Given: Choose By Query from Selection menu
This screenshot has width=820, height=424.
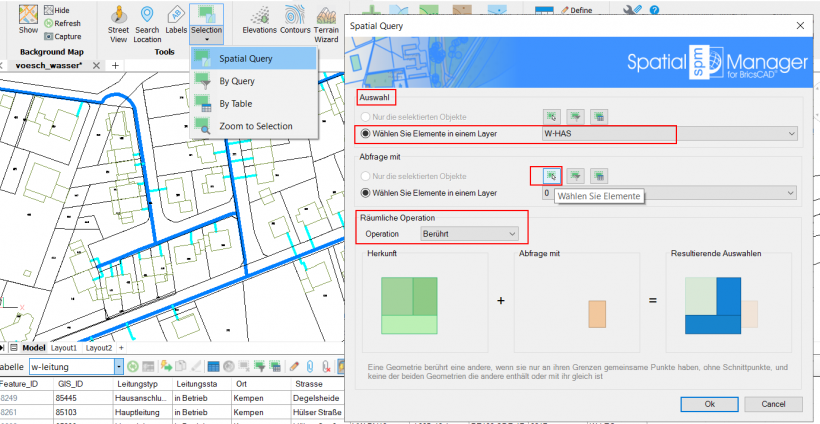Looking at the screenshot, I should [x=237, y=82].
